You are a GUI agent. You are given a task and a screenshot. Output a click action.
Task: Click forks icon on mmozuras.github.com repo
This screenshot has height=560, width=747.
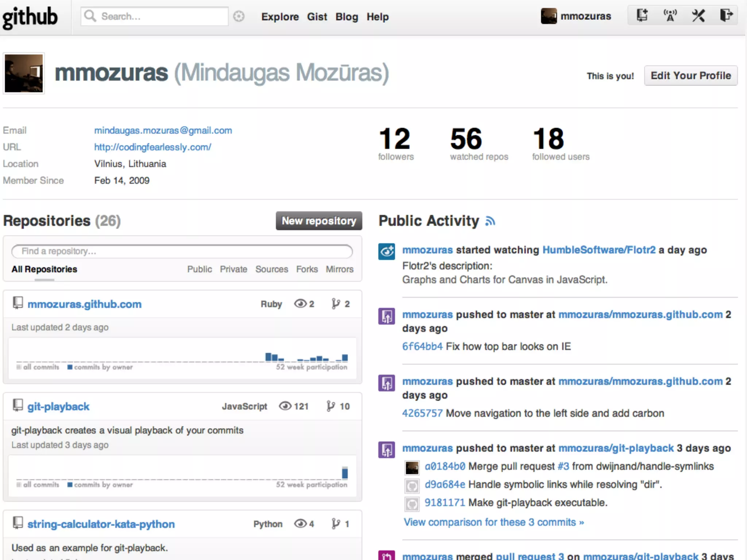point(336,304)
